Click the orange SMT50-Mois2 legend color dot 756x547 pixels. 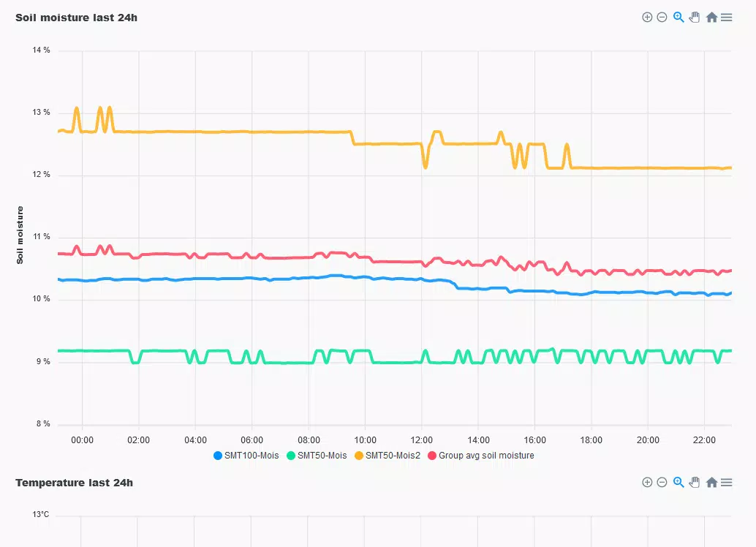pos(359,456)
